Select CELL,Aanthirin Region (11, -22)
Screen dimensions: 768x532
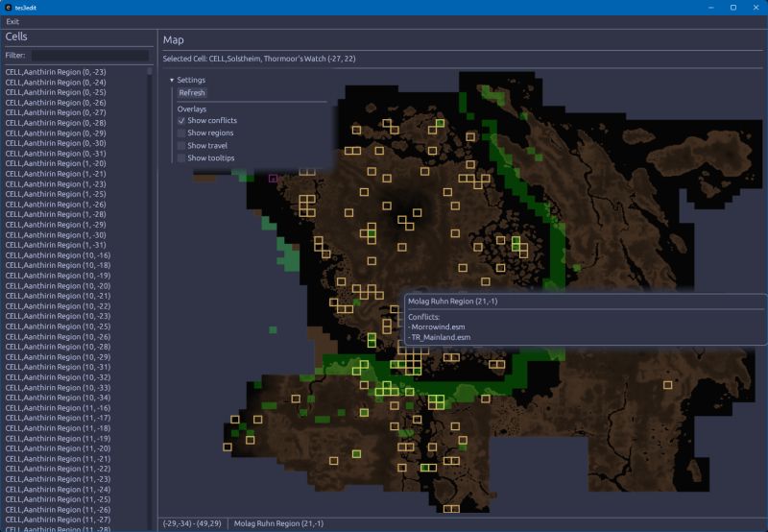pyautogui.click(x=58, y=470)
